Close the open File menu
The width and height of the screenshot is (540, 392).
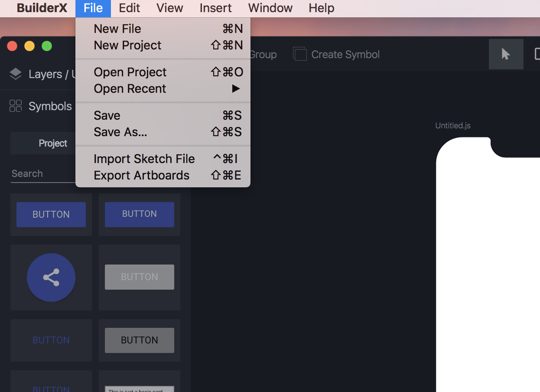pos(93,8)
